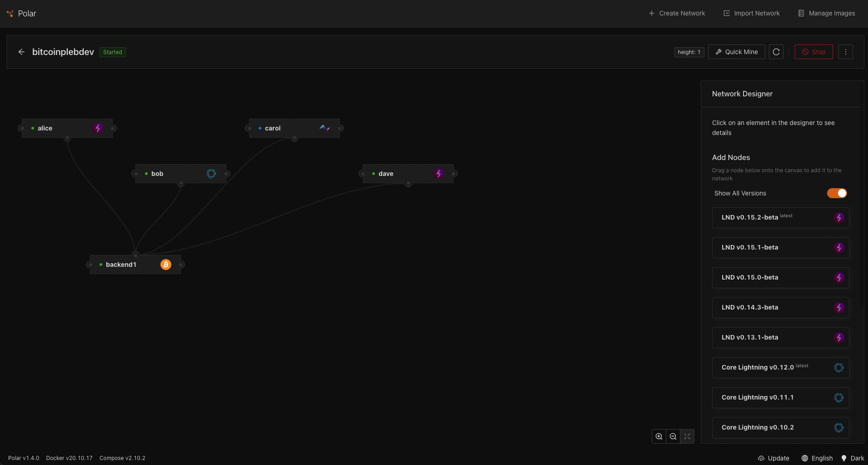Click the LND v0.14.3-beta lightning icon

pos(839,308)
